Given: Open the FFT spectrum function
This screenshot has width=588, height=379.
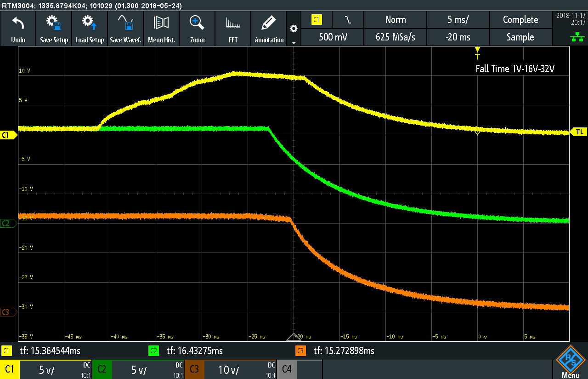Looking at the screenshot, I should 233,29.
